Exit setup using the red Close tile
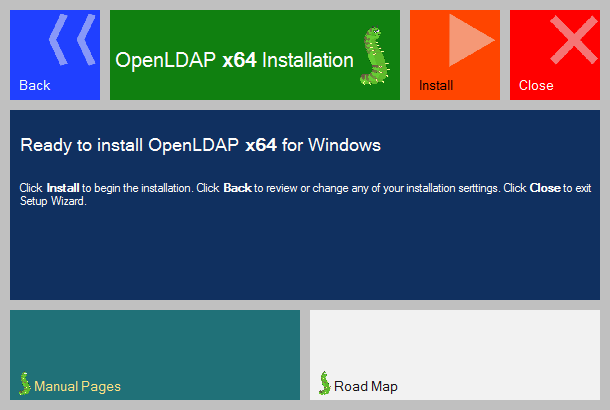This screenshot has height=410, width=610. (555, 55)
